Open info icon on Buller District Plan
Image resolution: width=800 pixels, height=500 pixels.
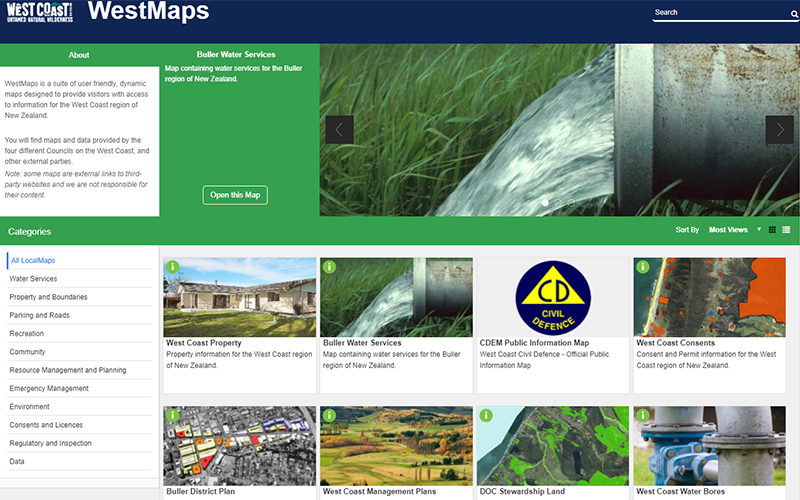172,415
